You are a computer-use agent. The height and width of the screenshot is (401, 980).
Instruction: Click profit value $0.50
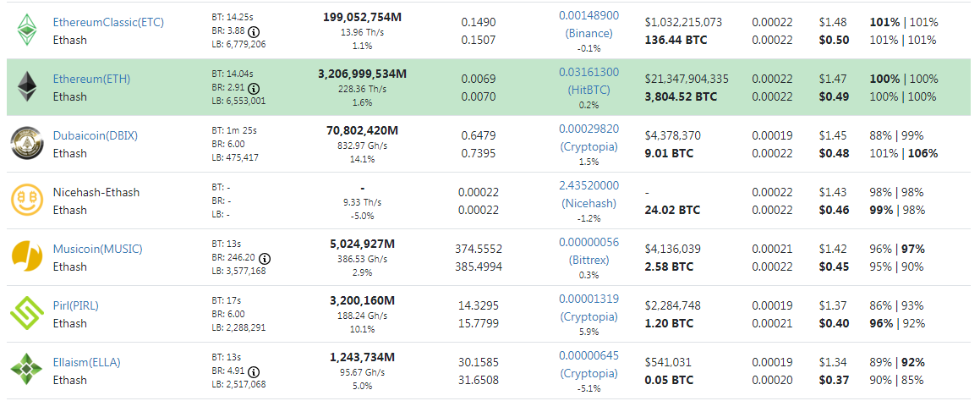[x=834, y=40]
